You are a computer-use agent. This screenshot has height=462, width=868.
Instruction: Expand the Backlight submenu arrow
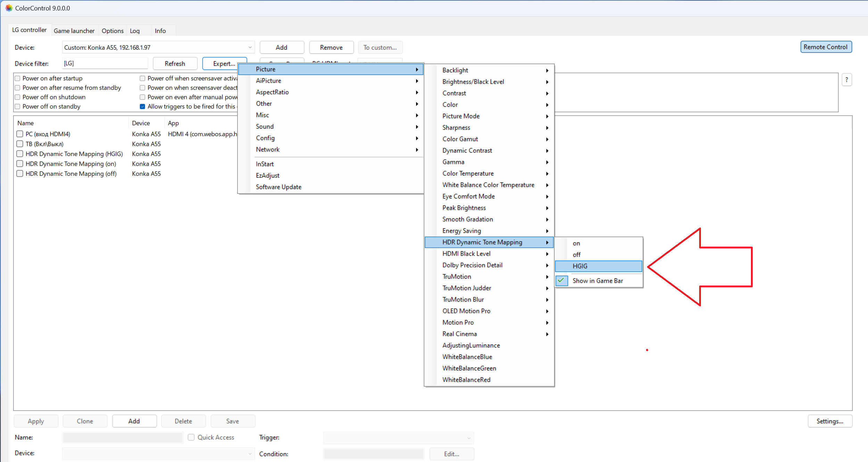click(x=547, y=71)
